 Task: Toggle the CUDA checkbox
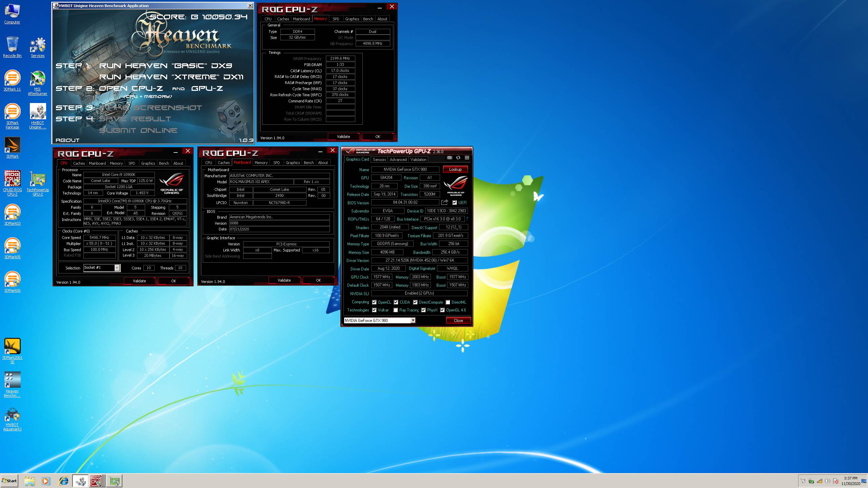click(x=396, y=302)
